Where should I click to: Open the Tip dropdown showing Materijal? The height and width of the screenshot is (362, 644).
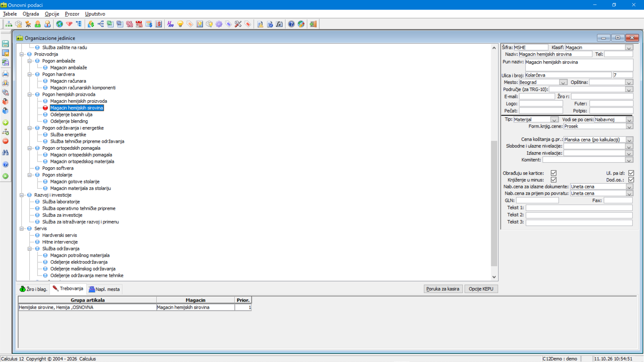tap(554, 120)
